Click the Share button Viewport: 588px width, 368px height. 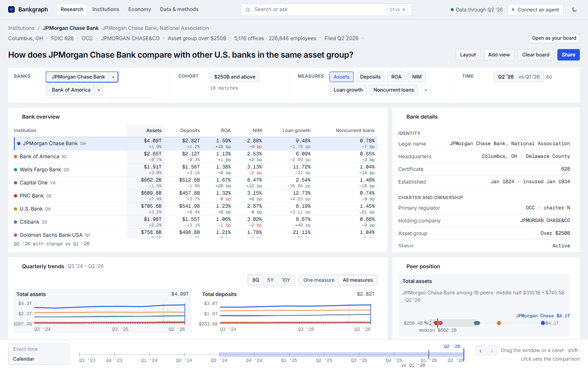click(x=568, y=55)
